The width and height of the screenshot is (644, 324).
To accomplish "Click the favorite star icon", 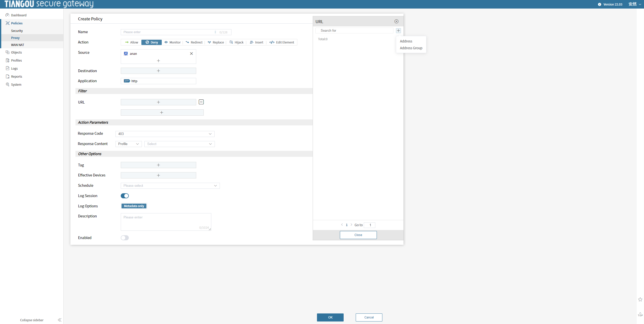I will click(x=640, y=299).
